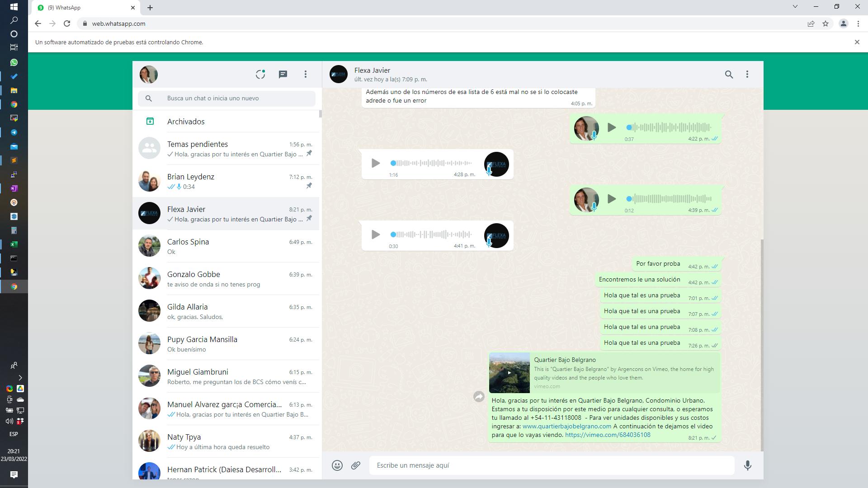
Task: Go back in Chrome
Action: pos(38,23)
